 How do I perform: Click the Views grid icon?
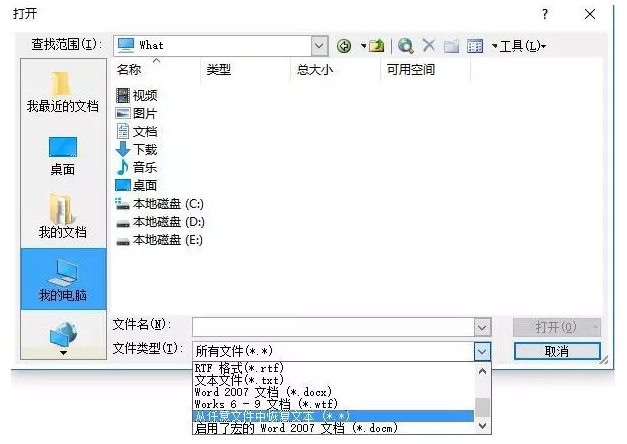point(475,46)
